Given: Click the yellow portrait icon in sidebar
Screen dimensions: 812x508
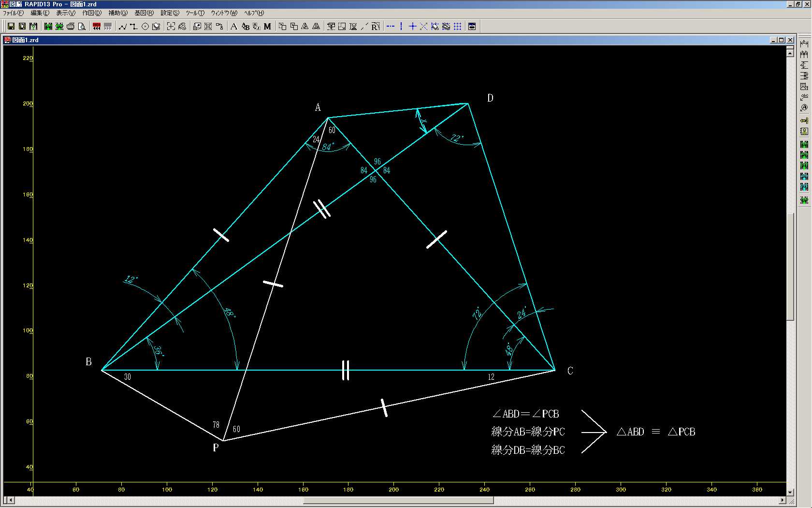Looking at the screenshot, I should click(804, 132).
